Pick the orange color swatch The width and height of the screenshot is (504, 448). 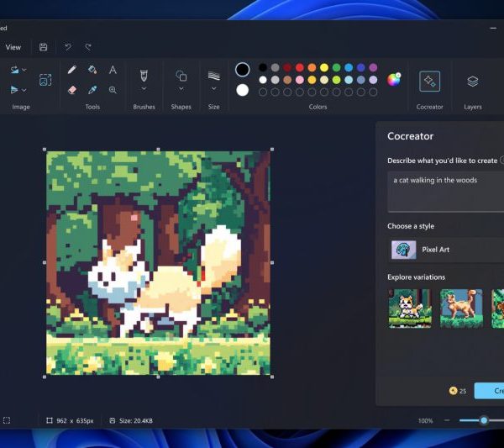[312, 67]
